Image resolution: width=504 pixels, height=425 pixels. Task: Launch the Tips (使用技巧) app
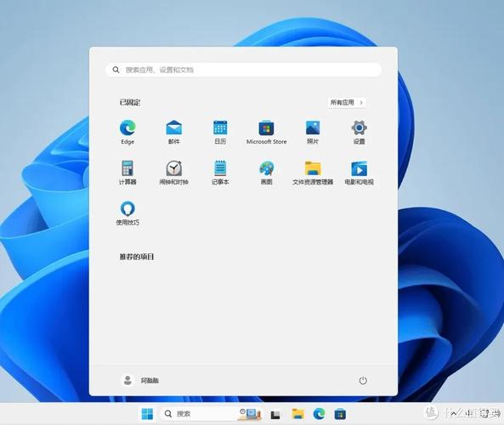(x=127, y=212)
